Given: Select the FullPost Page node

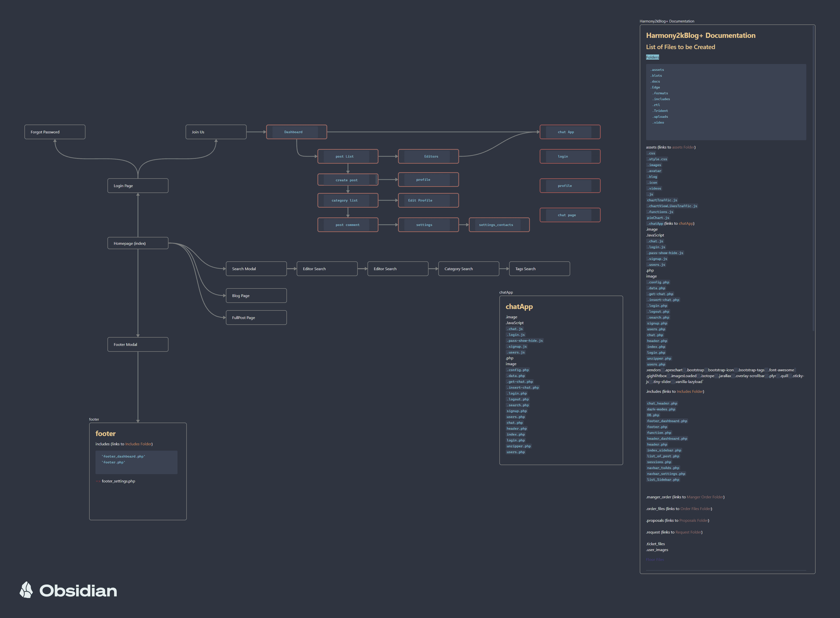Looking at the screenshot, I should pyautogui.click(x=256, y=318).
